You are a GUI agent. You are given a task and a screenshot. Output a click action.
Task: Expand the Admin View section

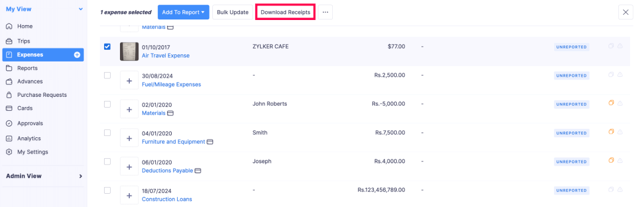point(80,176)
